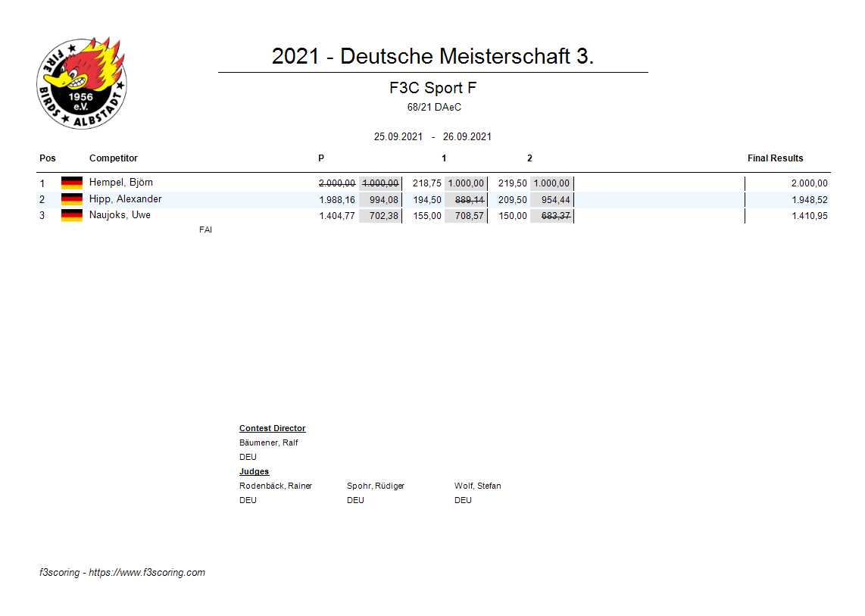865x616 pixels.
Task: Click the F3C Sport F class heading
Action: coord(433,88)
